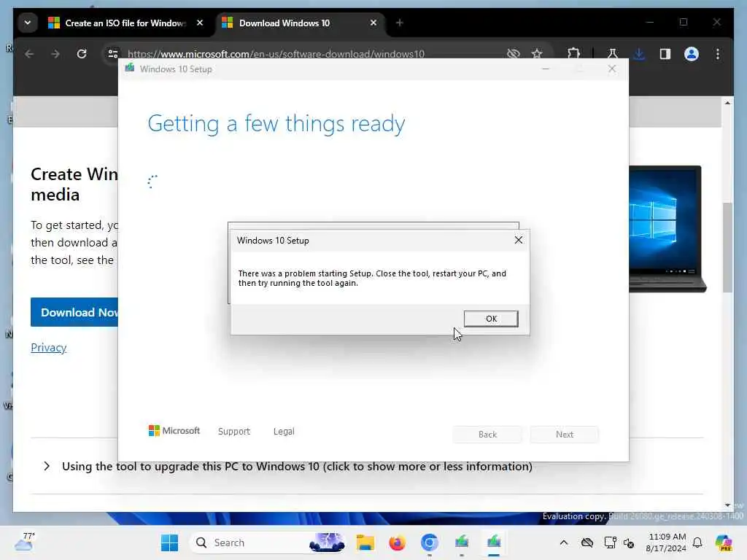This screenshot has width=747, height=560.
Task: Close the Download Windows 10 tab
Action: click(x=373, y=23)
